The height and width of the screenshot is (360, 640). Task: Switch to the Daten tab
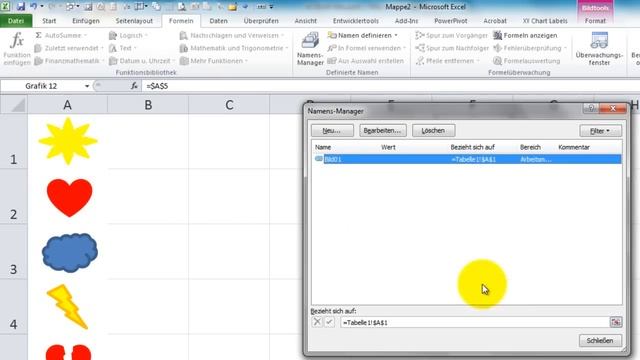[x=218, y=21]
